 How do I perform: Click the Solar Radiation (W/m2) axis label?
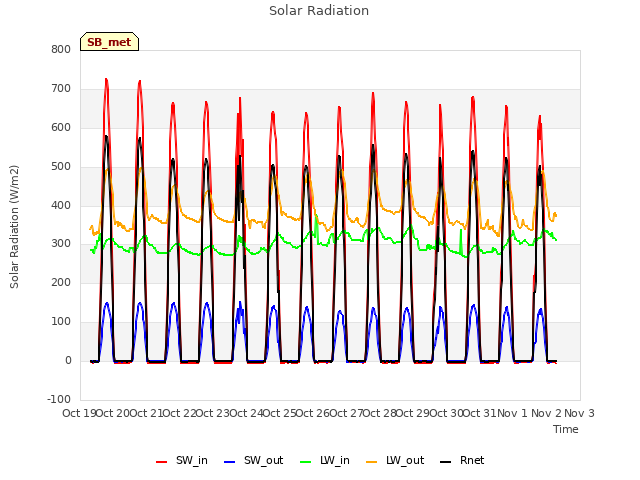(x=14, y=227)
